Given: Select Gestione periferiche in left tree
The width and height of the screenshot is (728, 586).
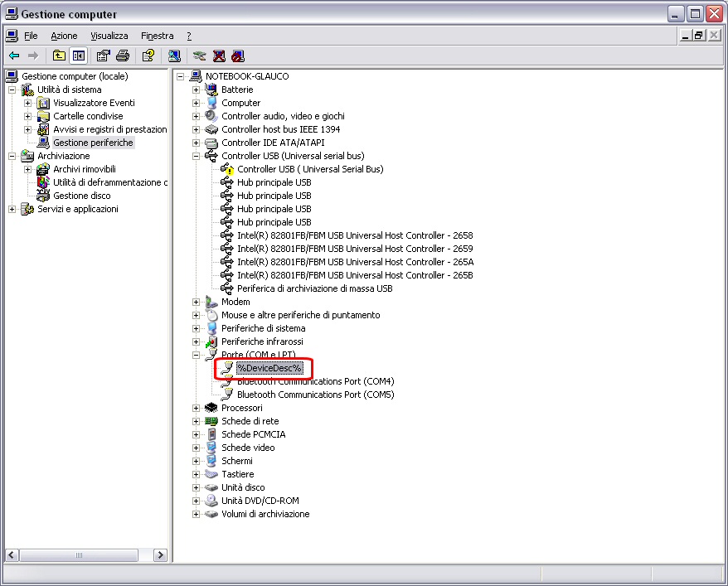Looking at the screenshot, I should click(94, 143).
